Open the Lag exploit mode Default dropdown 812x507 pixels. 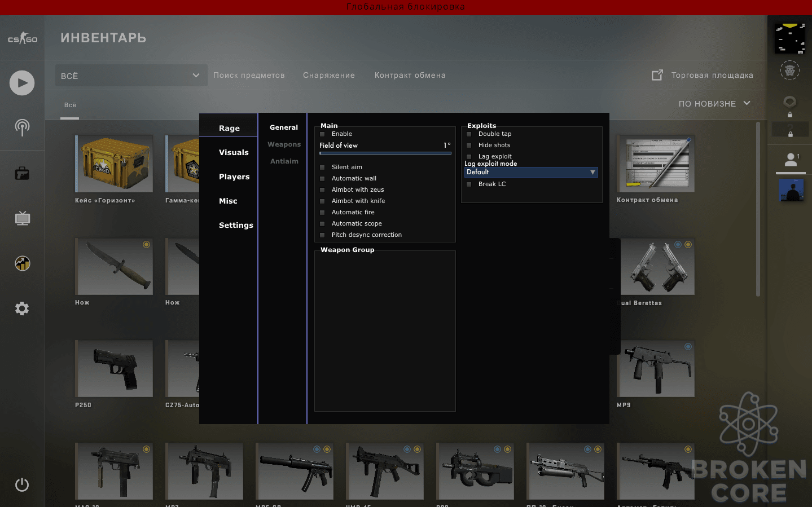(531, 172)
